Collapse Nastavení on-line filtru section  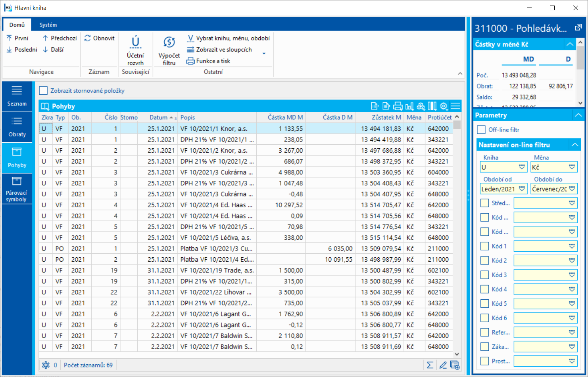[575, 145]
